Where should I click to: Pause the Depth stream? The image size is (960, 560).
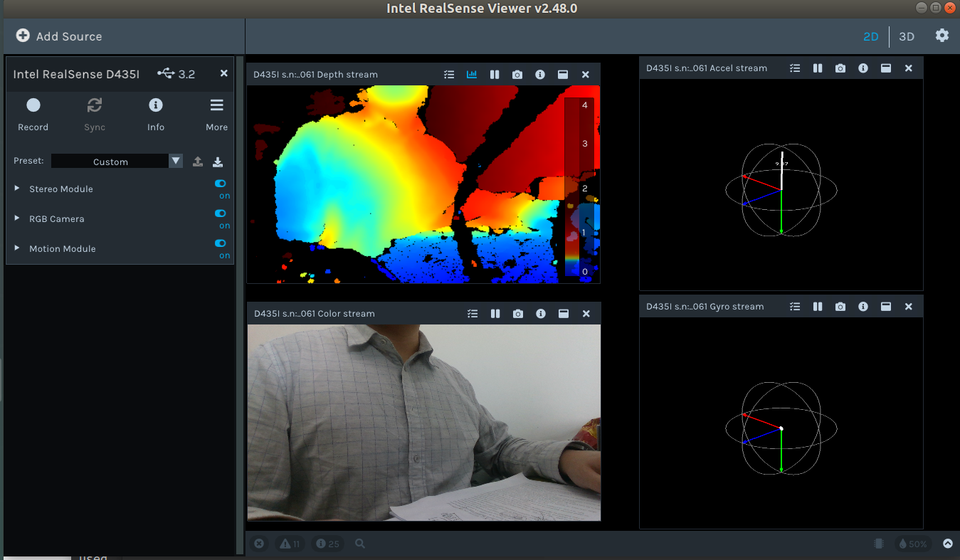click(495, 74)
